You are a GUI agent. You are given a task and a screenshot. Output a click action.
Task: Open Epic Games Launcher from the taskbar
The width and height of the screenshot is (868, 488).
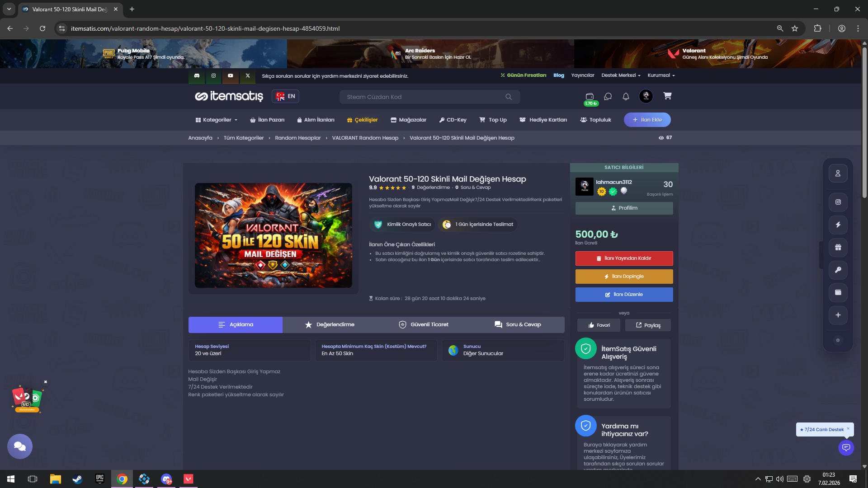(100, 479)
